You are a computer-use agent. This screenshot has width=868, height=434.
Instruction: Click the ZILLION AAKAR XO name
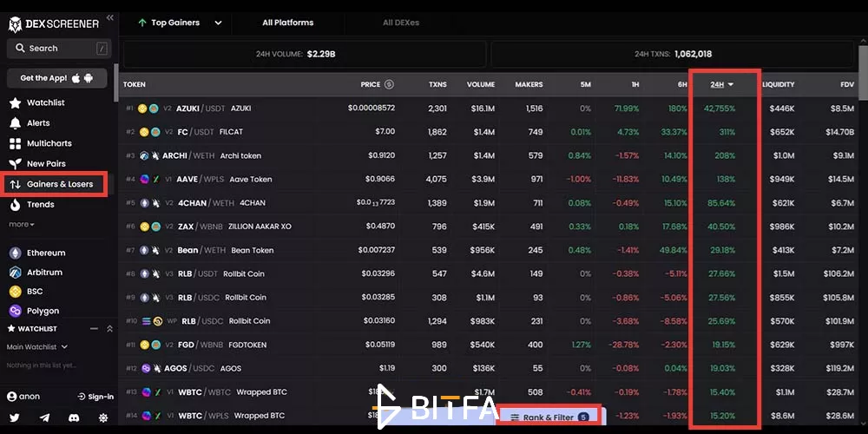tap(260, 227)
